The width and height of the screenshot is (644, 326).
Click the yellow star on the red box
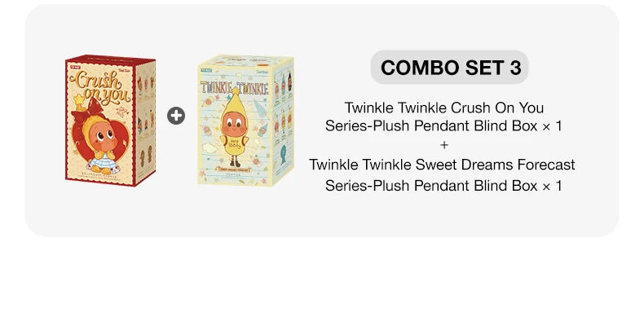coord(80,100)
